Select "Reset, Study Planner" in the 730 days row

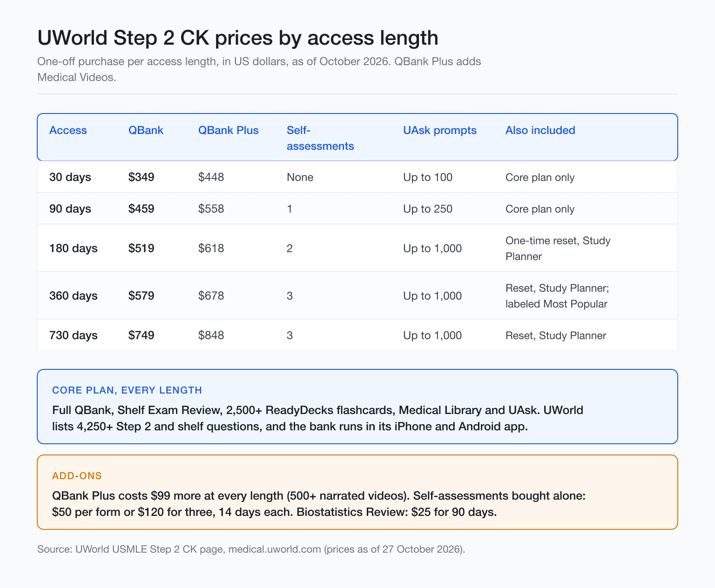tap(556, 335)
